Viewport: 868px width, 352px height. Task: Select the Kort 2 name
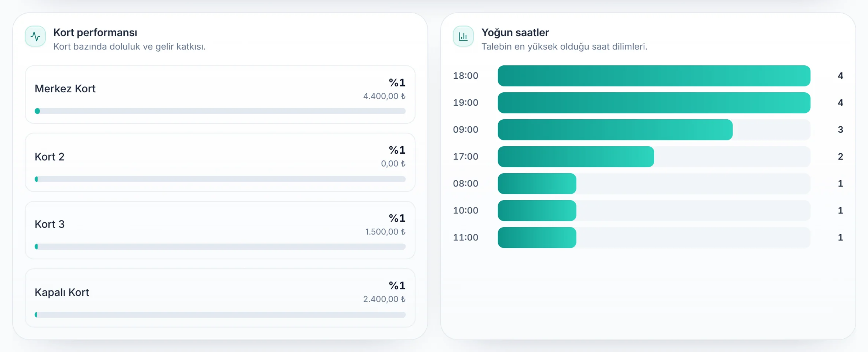point(49,157)
